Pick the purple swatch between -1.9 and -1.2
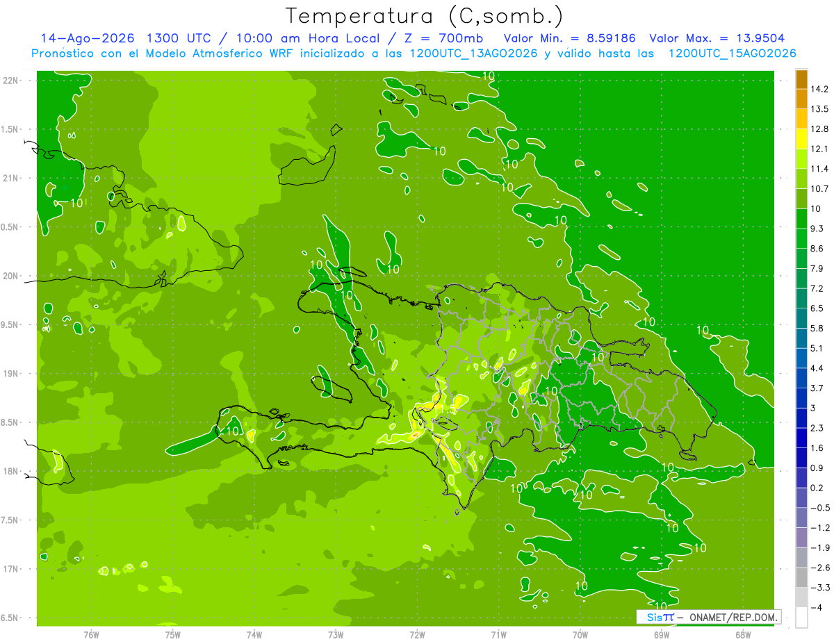 tap(801, 538)
